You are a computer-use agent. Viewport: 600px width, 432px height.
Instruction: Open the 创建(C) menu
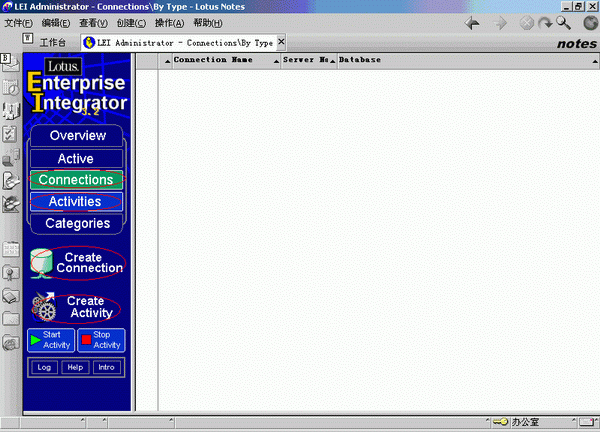[131, 23]
